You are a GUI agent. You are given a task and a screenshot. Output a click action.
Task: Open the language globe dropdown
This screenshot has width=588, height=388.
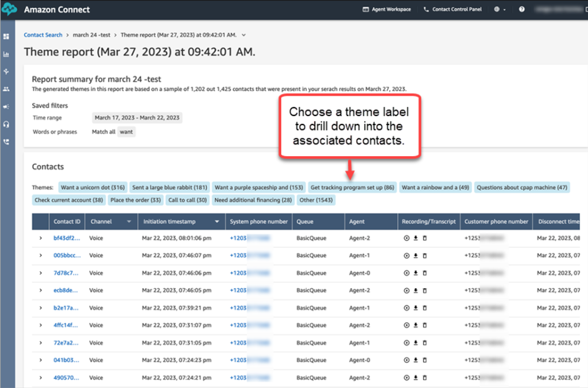(x=500, y=9)
